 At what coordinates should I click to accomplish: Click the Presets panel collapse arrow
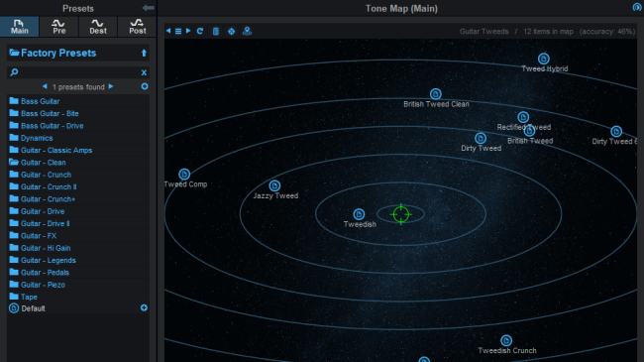click(149, 8)
